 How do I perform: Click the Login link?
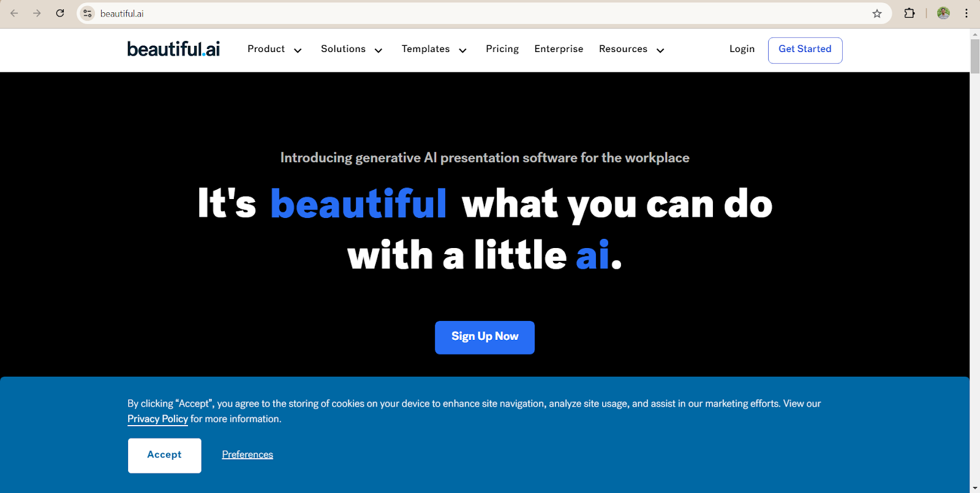coord(742,49)
